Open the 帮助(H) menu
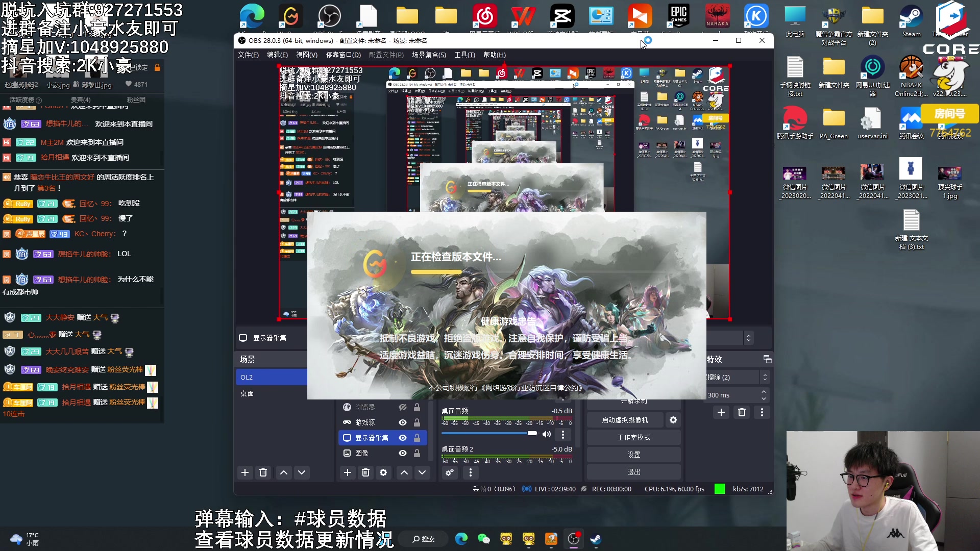The width and height of the screenshot is (980, 551). click(494, 55)
